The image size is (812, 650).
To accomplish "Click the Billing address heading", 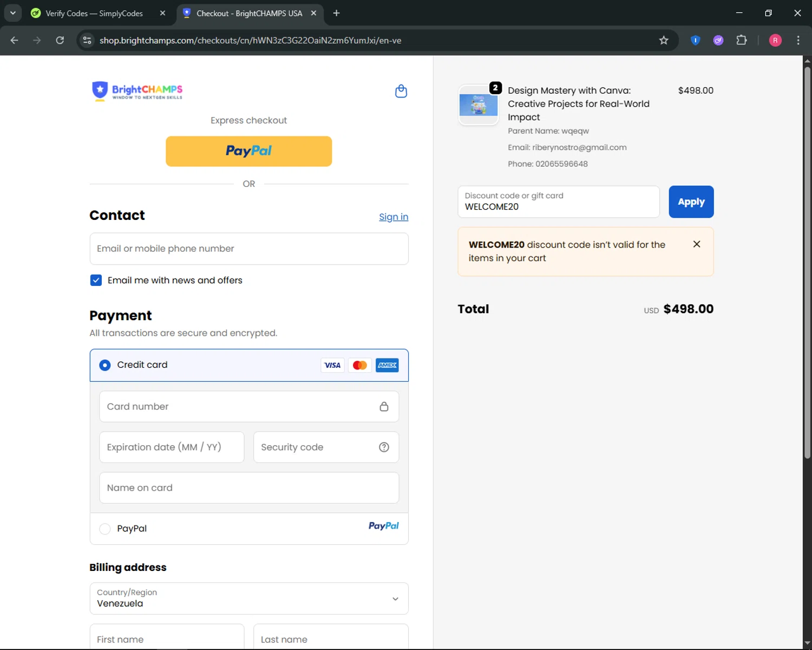I will [128, 567].
